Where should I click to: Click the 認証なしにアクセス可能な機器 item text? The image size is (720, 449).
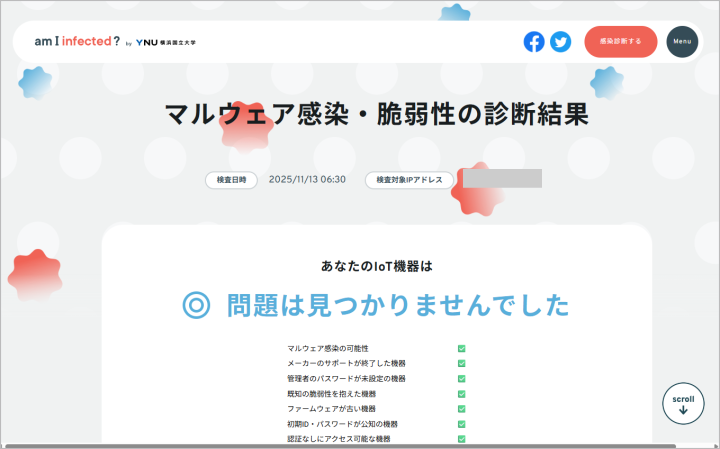point(338,439)
